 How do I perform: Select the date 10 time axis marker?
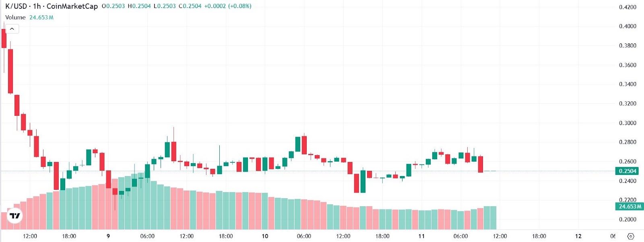point(265,236)
